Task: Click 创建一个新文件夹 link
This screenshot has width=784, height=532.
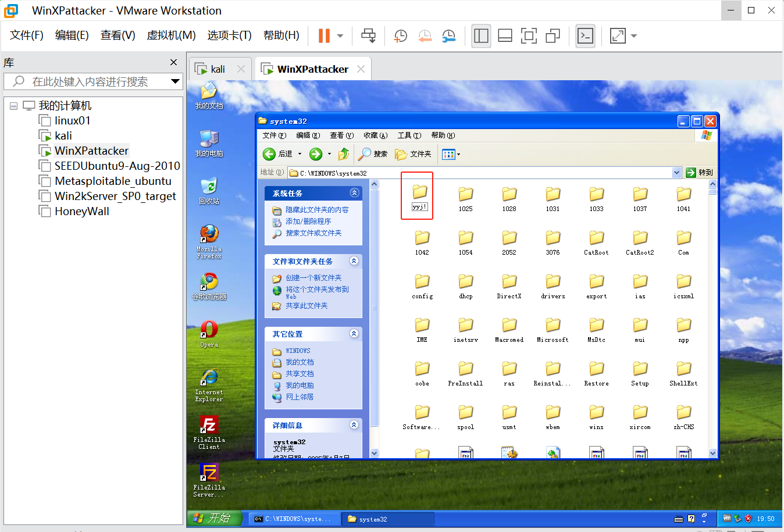Action: coord(313,278)
